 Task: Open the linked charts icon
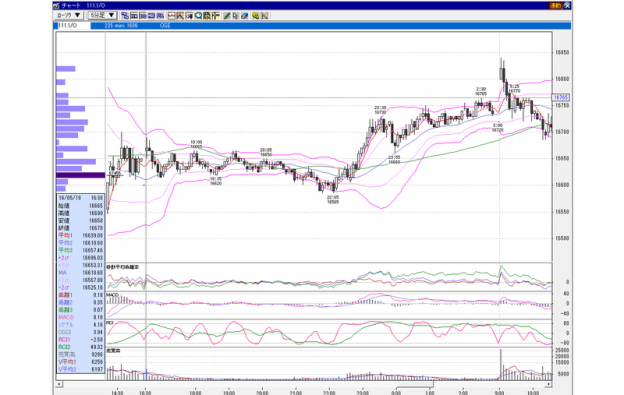point(125,16)
